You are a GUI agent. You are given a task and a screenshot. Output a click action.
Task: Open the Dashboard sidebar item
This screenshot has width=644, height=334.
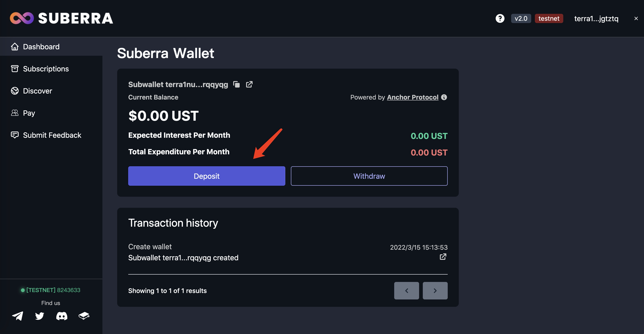click(x=41, y=47)
